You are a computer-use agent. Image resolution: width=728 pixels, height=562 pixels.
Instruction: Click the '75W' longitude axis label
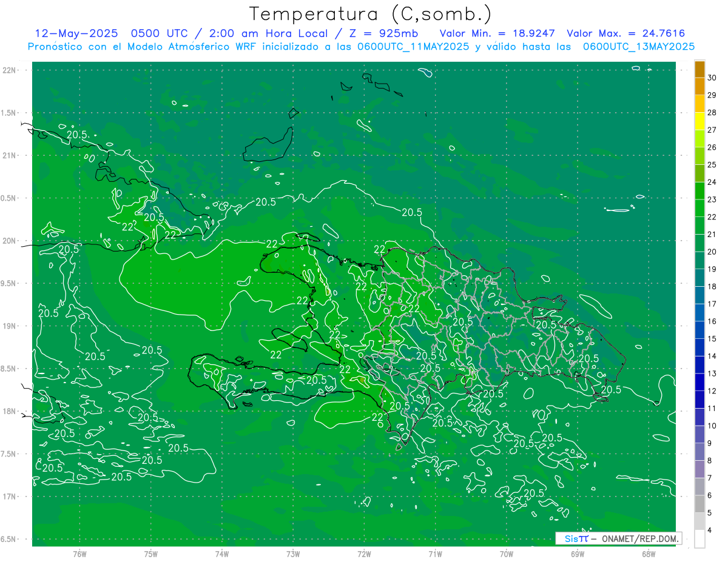tap(150, 554)
